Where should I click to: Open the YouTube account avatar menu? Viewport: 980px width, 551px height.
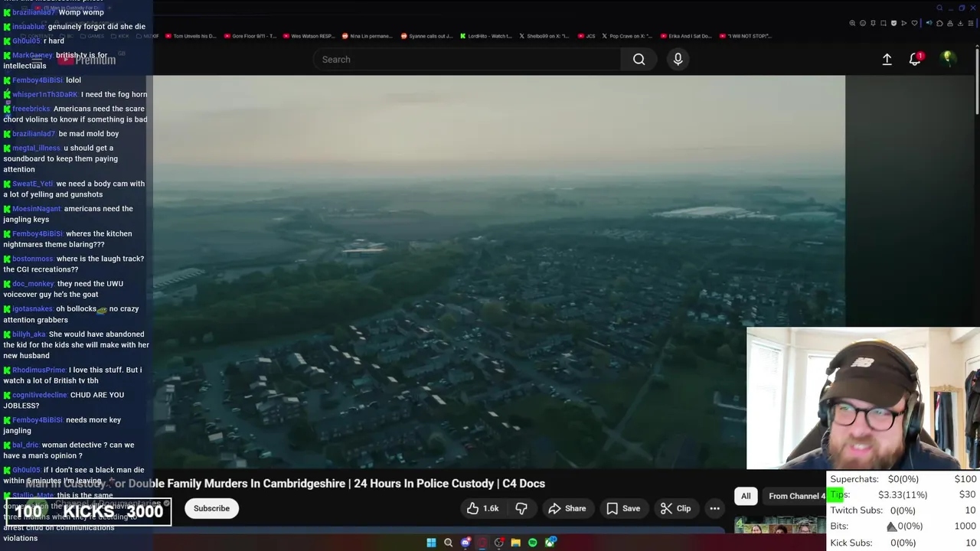[948, 58]
